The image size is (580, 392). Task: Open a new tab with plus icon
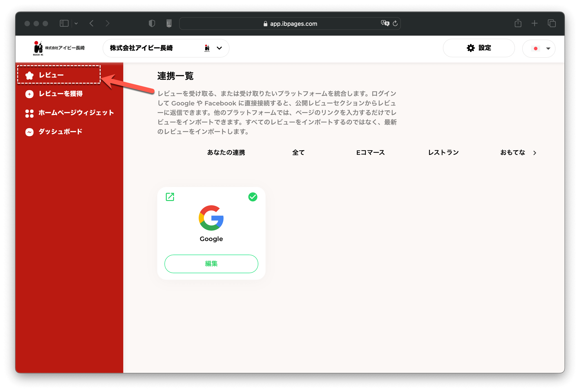[535, 24]
